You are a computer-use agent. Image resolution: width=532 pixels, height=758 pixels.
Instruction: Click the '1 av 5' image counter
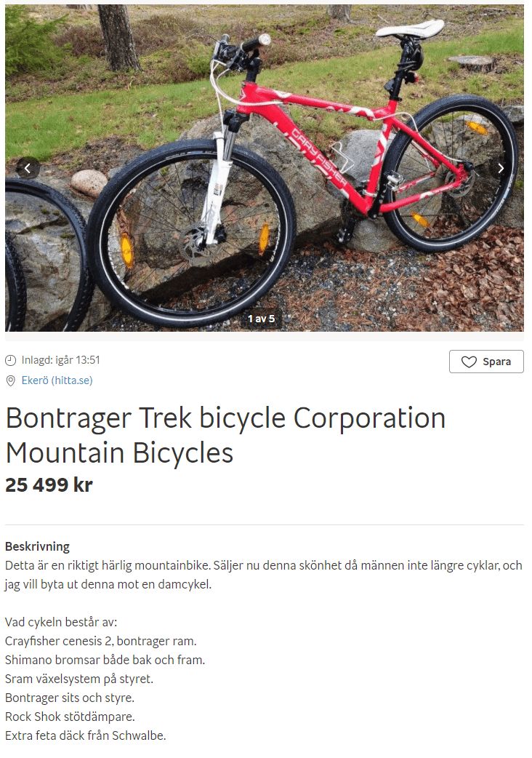point(261,319)
